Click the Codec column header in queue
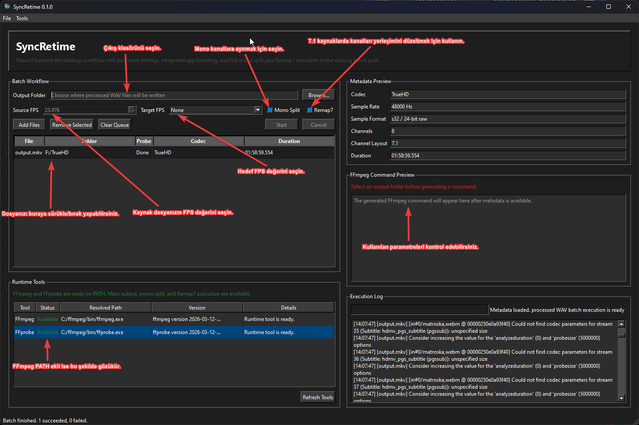This screenshot has height=425, width=639. (198, 141)
